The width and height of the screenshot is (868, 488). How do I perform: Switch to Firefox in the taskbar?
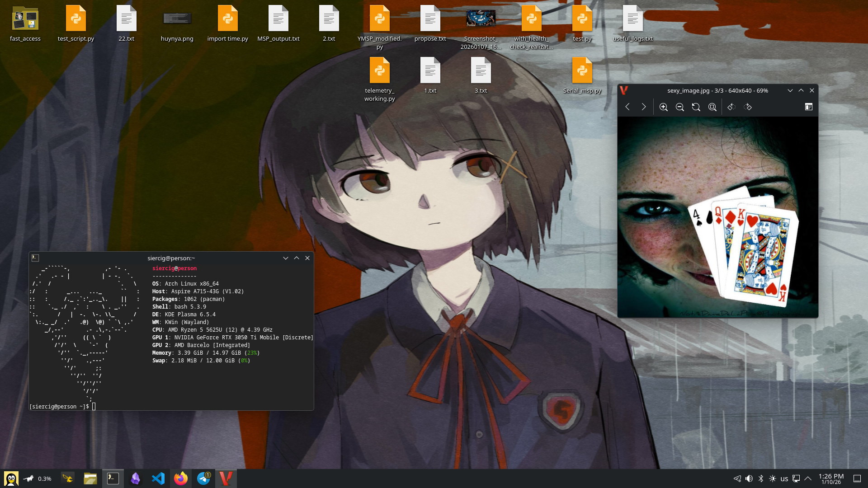pyautogui.click(x=181, y=479)
